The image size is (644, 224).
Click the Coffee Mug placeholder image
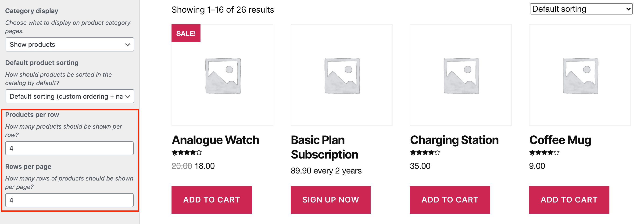[580, 75]
